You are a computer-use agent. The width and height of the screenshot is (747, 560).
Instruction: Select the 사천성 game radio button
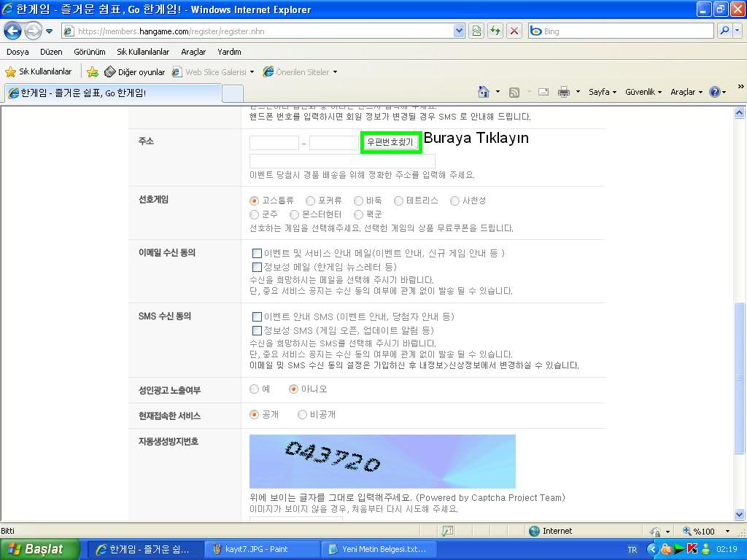point(455,201)
